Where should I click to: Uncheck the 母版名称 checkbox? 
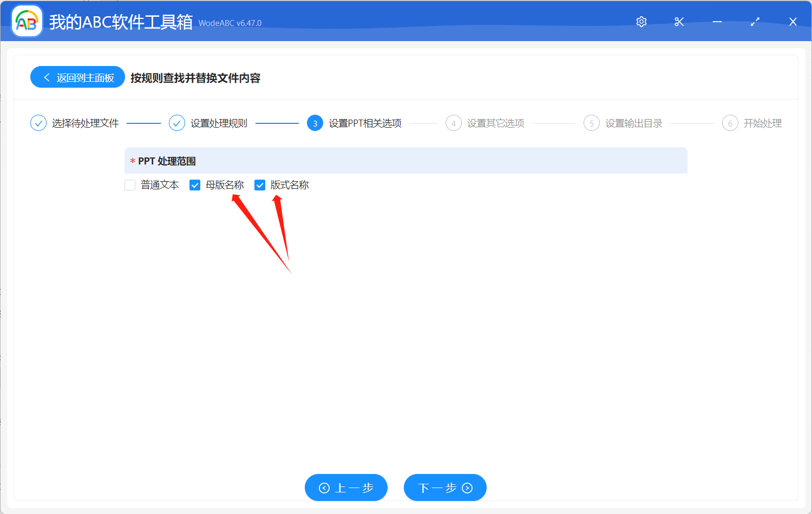(195, 184)
